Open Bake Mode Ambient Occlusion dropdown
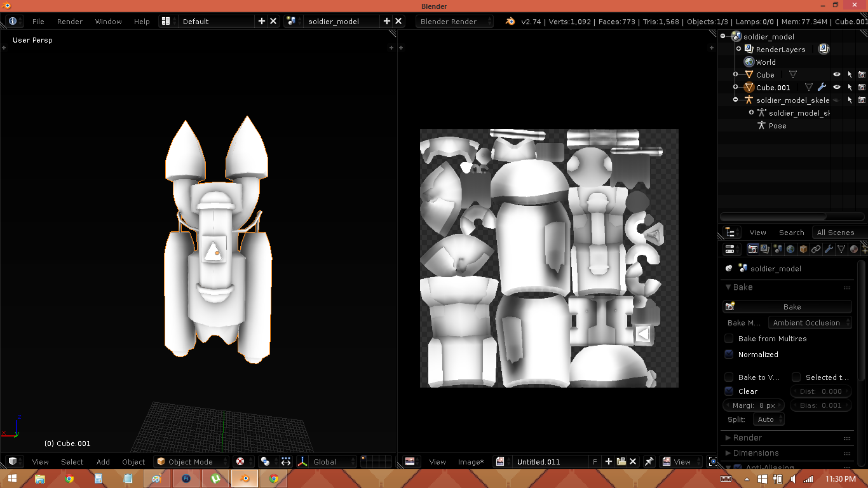This screenshot has width=868, height=488. coord(810,323)
